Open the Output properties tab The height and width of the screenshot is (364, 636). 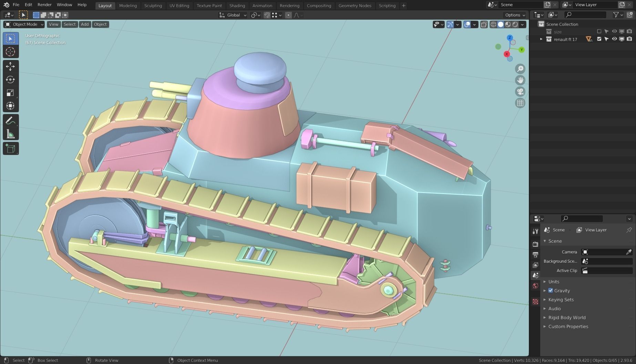click(535, 254)
